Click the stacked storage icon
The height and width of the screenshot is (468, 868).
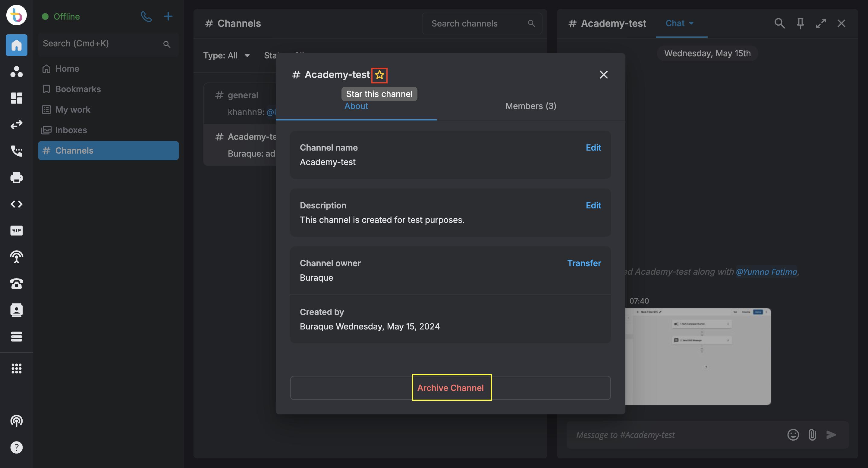coord(17,336)
